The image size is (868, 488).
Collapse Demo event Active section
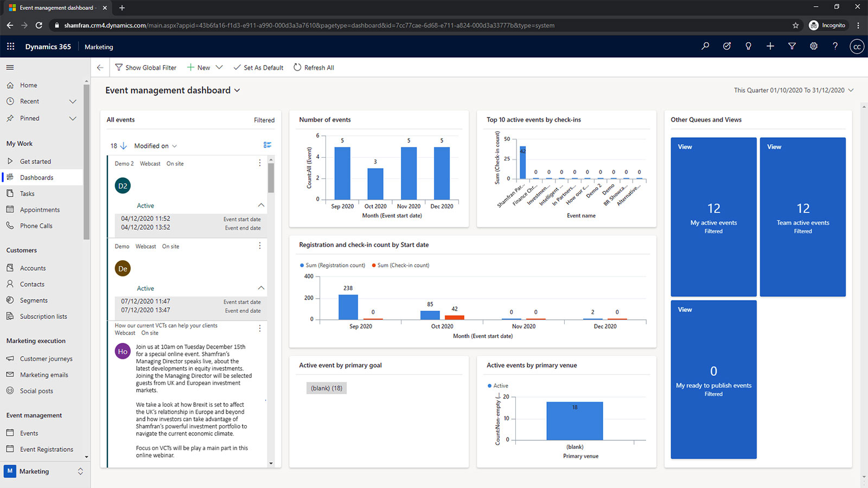261,288
